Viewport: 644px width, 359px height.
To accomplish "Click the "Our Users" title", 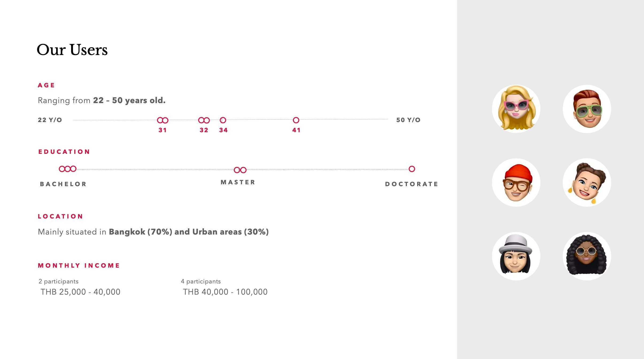I will coord(72,50).
